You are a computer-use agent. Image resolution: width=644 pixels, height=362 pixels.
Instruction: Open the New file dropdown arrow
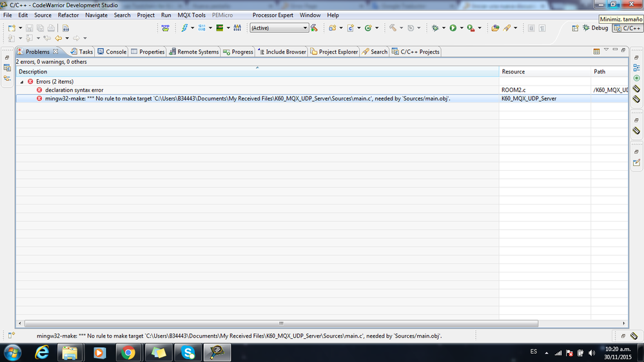click(x=20, y=28)
